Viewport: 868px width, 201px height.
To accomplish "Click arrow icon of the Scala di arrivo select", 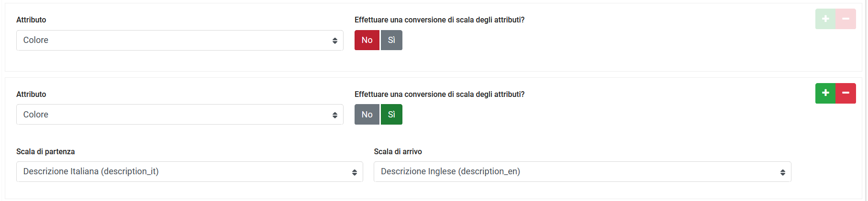I will click(x=782, y=172).
